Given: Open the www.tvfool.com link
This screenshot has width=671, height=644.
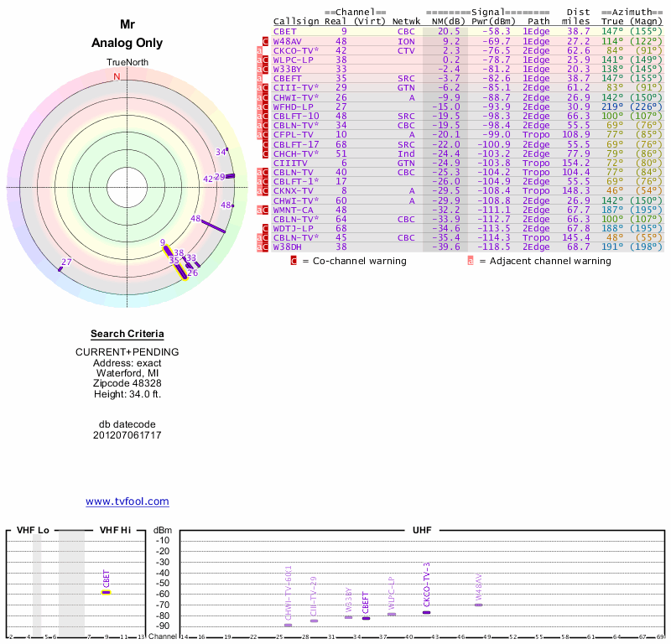Looking at the screenshot, I should click(x=127, y=501).
